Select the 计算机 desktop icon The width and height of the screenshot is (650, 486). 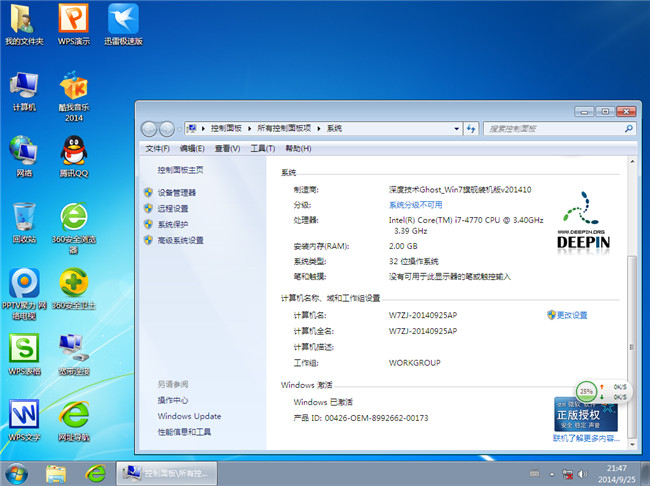pyautogui.click(x=24, y=91)
